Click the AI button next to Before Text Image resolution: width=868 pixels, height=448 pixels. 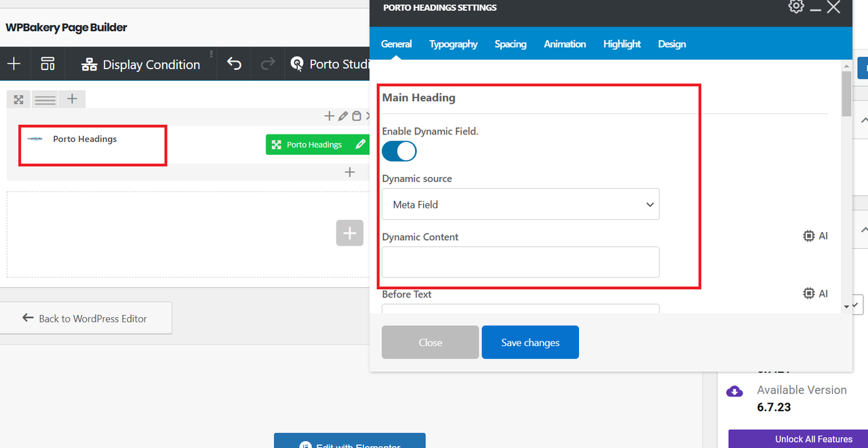pos(815,294)
